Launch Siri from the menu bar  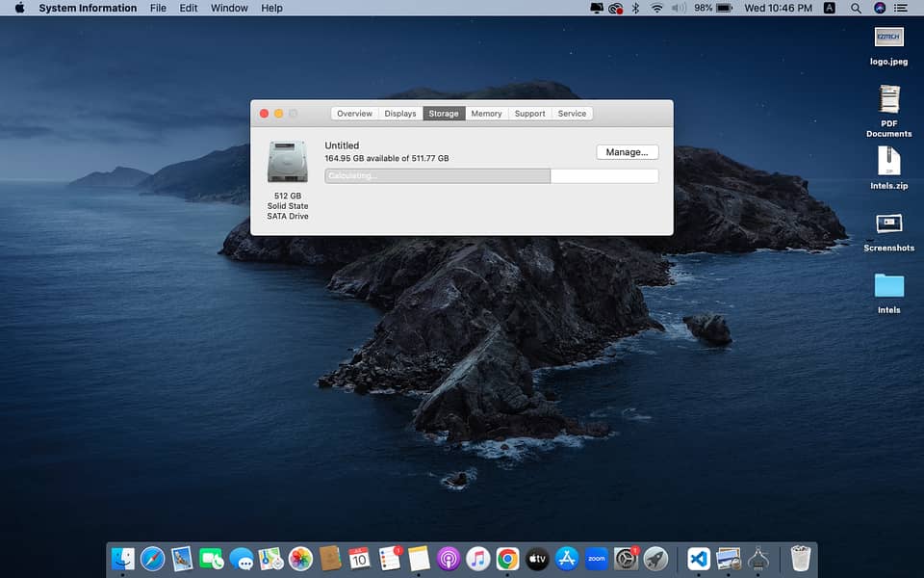point(880,8)
